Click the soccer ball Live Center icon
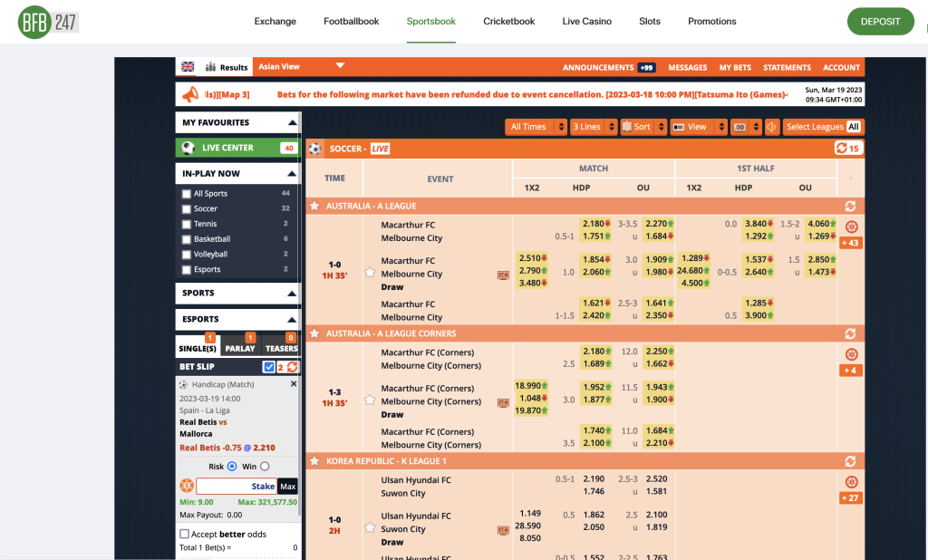 point(188,148)
